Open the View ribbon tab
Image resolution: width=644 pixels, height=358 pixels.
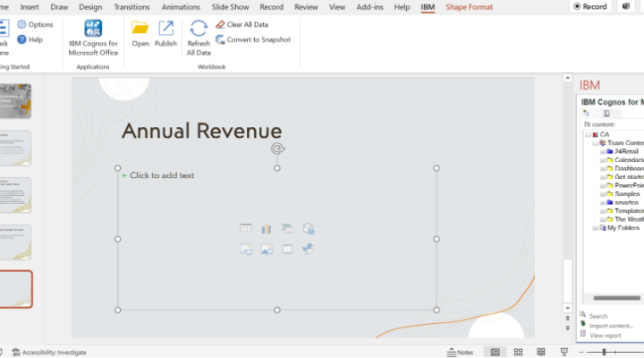click(337, 7)
